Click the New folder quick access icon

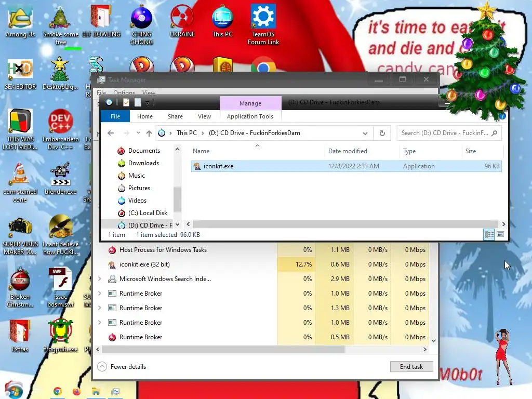point(138,102)
